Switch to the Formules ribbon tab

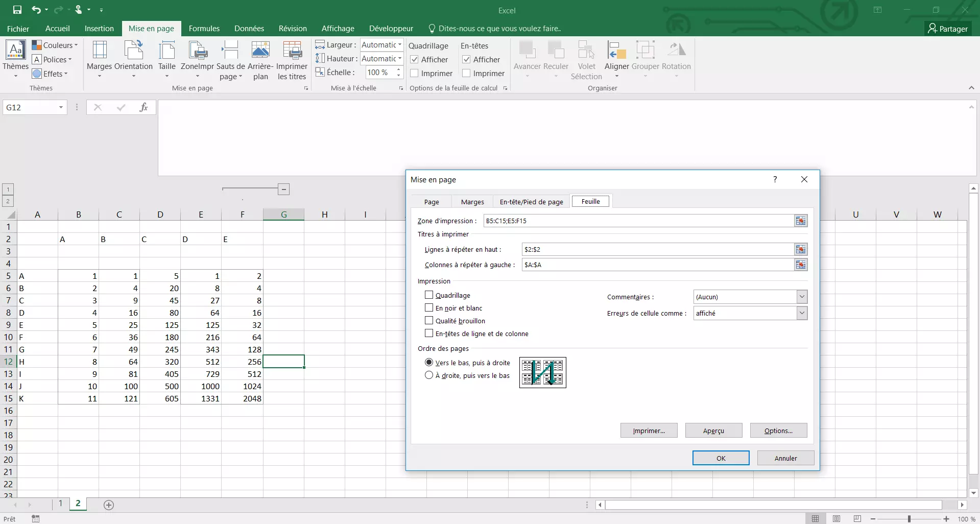tap(204, 29)
